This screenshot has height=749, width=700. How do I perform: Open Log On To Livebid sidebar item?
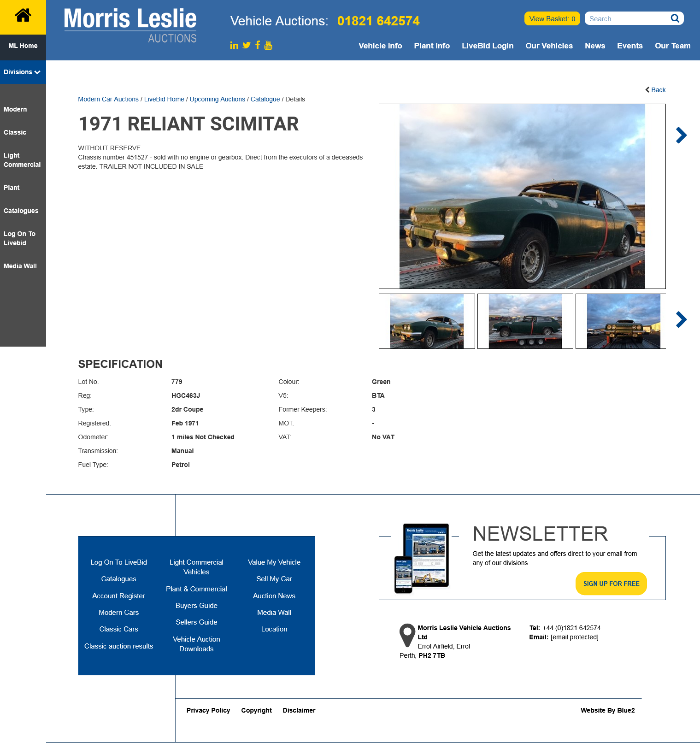19,238
